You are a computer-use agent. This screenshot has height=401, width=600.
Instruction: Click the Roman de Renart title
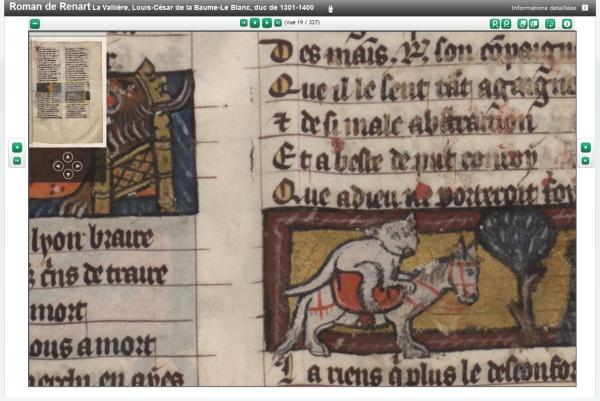coord(50,7)
